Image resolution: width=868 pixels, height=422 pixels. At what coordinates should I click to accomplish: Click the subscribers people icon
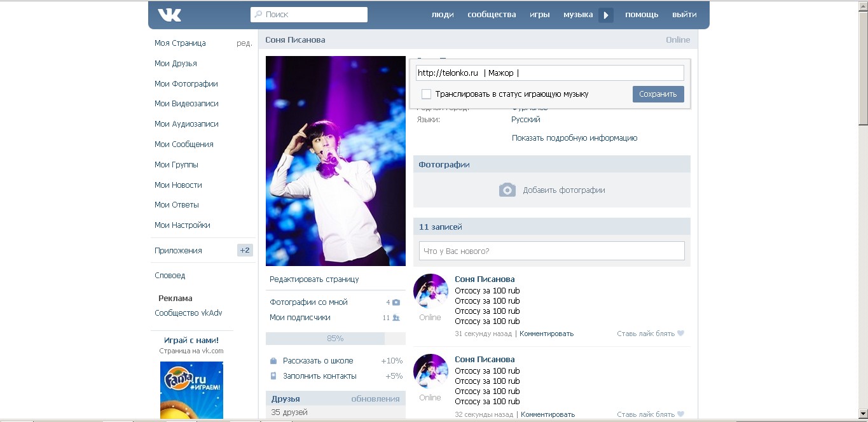(x=396, y=318)
